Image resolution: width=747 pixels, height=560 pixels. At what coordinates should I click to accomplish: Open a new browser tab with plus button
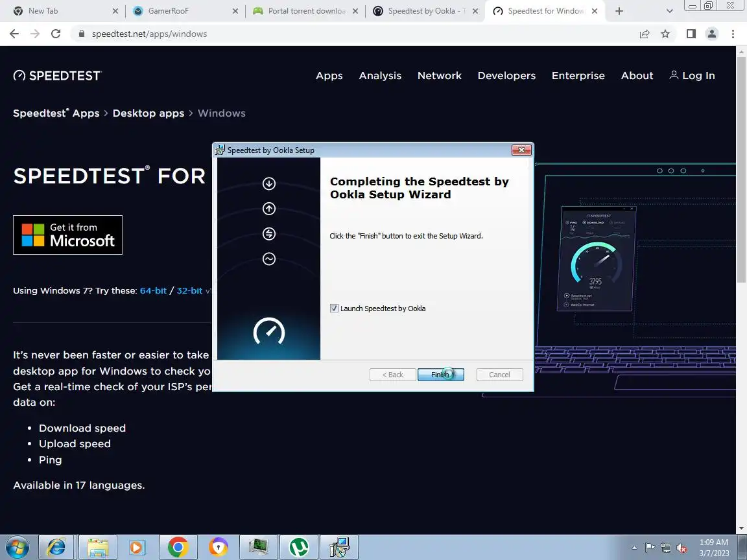[619, 11]
